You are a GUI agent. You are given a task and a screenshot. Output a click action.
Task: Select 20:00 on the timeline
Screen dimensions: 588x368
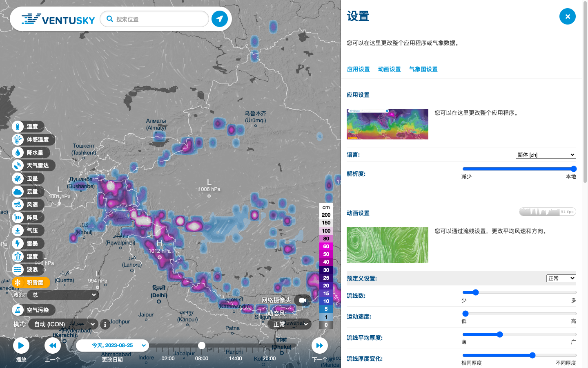pyautogui.click(x=269, y=359)
